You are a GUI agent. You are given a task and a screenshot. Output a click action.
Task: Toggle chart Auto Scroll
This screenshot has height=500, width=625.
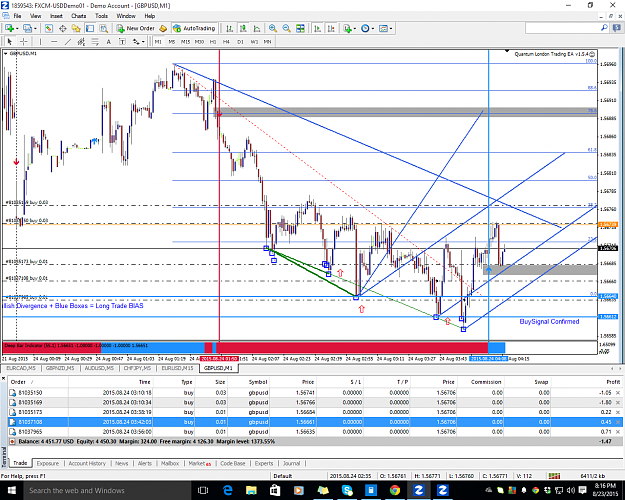[318, 28]
